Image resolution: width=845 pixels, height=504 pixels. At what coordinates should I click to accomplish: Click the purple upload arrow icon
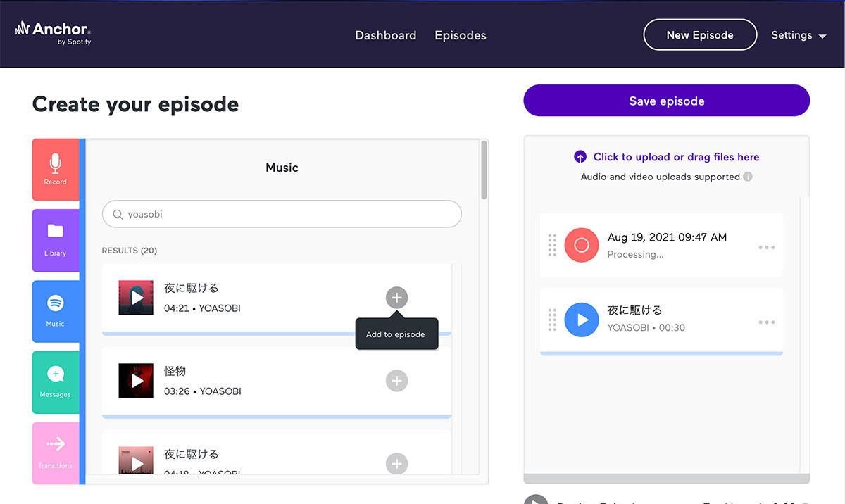[x=580, y=157]
